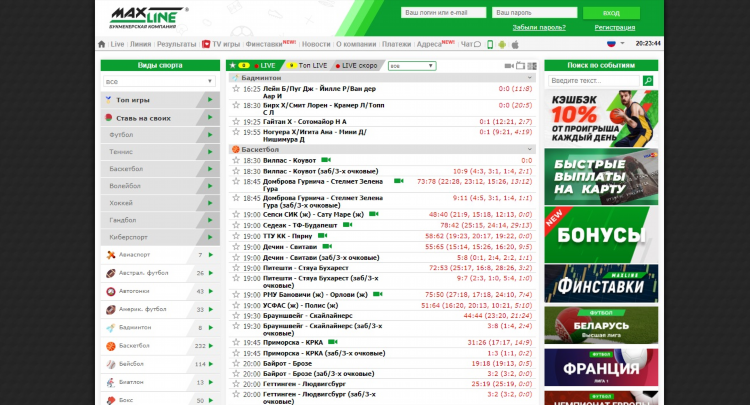Expand Футбол arrow in sidebar
750x405 pixels.
coord(210,135)
